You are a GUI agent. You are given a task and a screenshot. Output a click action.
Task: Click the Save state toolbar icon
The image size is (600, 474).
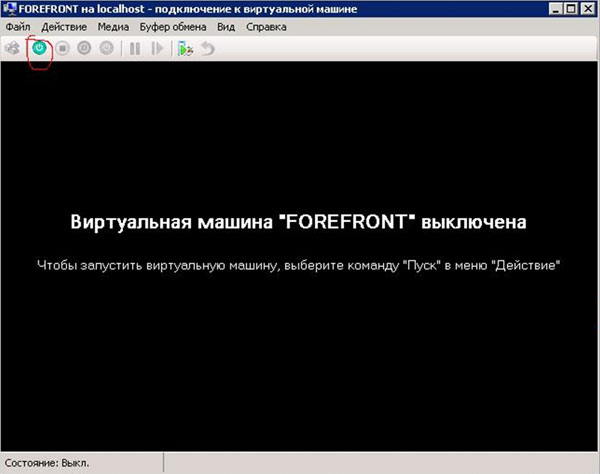coord(106,48)
